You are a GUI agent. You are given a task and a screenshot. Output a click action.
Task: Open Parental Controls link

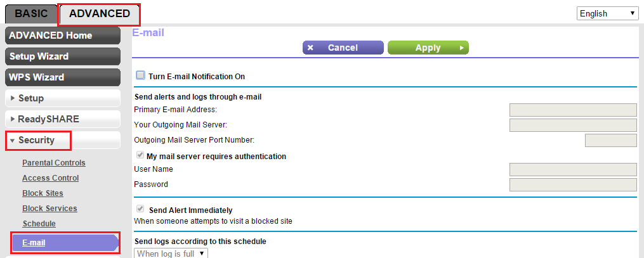tap(54, 163)
